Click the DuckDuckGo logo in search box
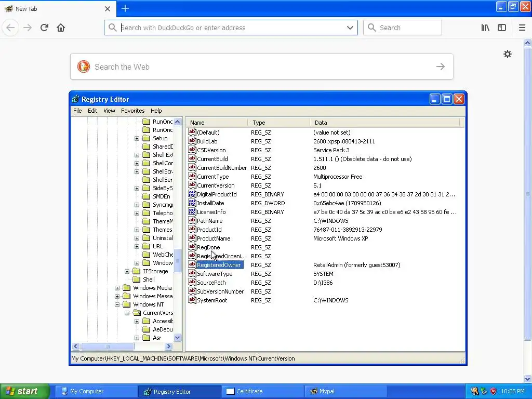The height and width of the screenshot is (399, 532). [84, 66]
